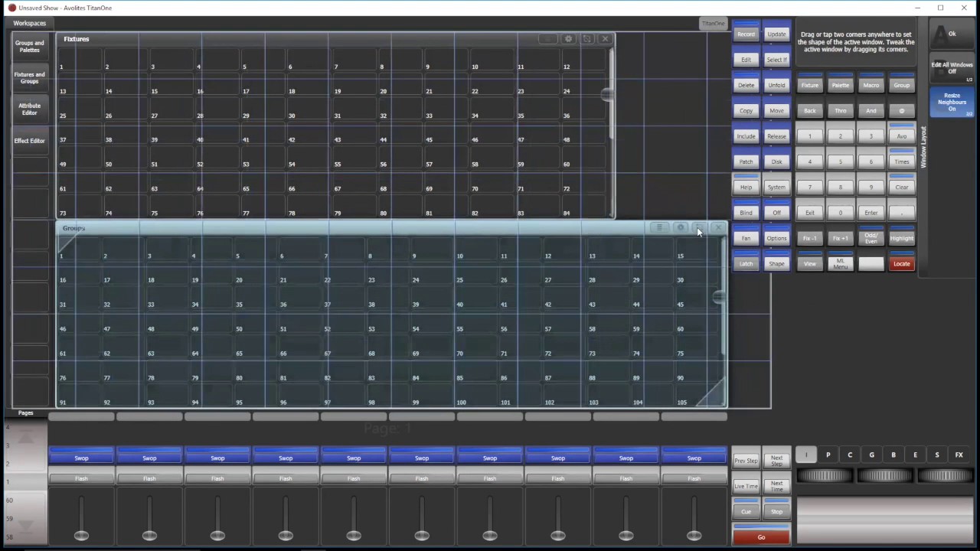Click the right attribute wheel
This screenshot has width=980, height=551.
coord(946,475)
